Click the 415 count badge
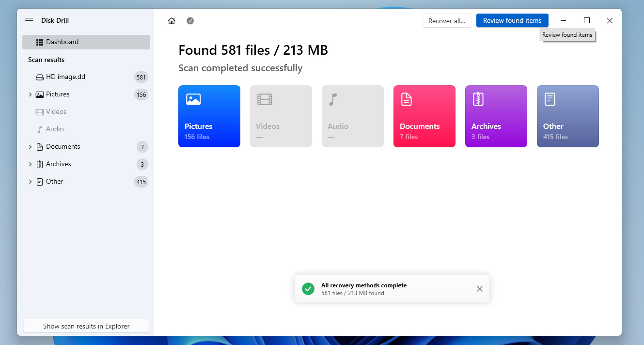 tap(141, 182)
